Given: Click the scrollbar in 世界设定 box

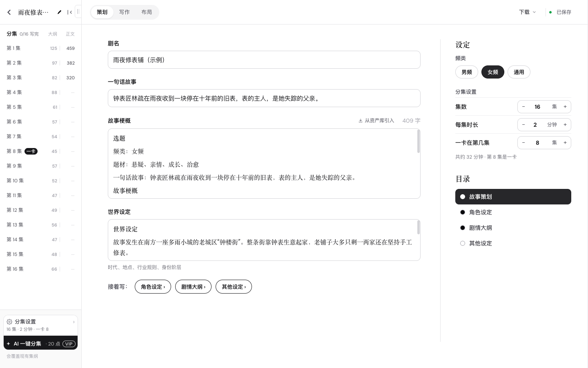Looking at the screenshot, I should 418,227.
